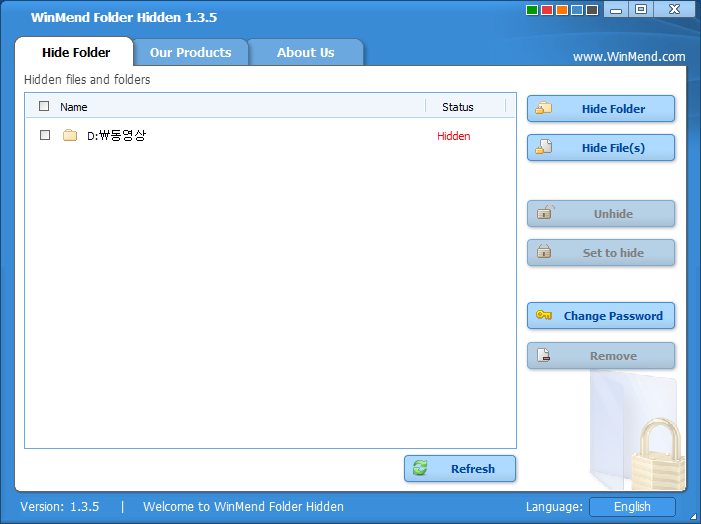
Task: Minimize the WinMend window
Action: pos(616,9)
